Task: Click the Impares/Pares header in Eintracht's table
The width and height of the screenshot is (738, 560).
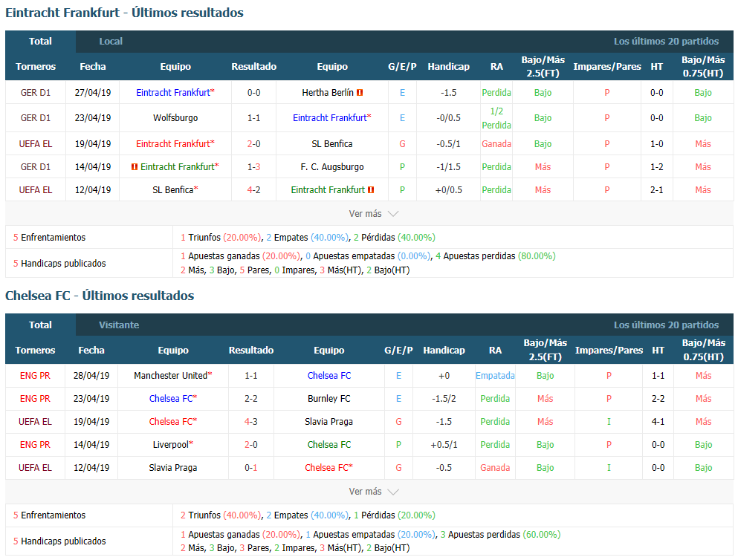Action: 607,67
